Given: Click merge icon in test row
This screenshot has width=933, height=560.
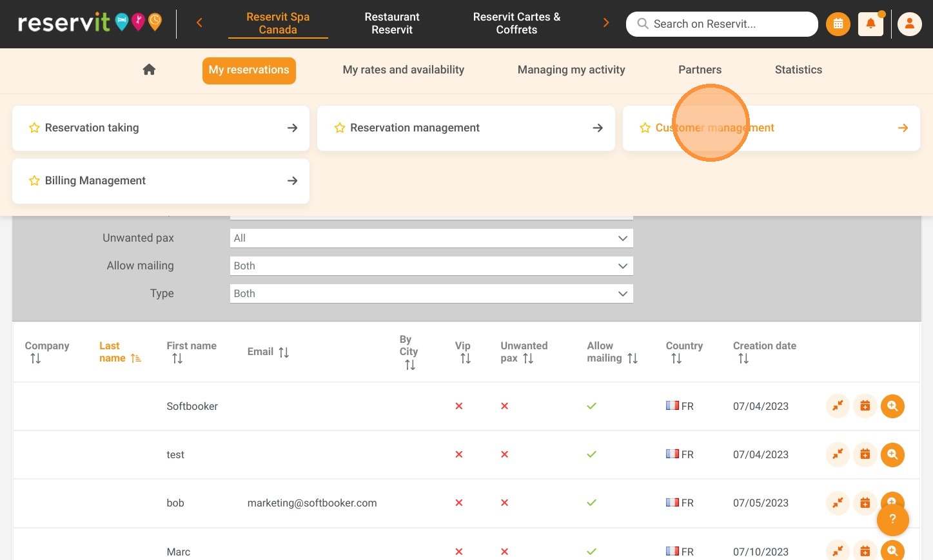Looking at the screenshot, I should tap(838, 454).
